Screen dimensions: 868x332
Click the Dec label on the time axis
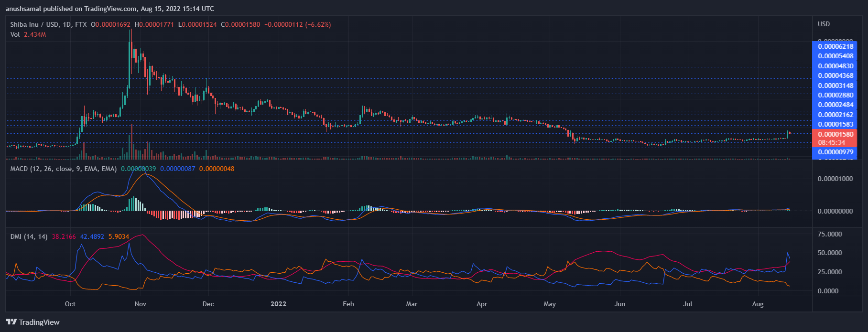(208, 304)
